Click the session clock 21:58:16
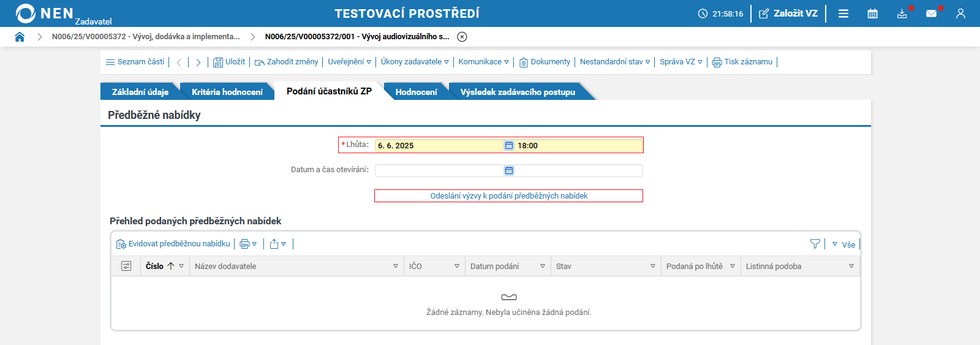Image resolution: width=980 pixels, height=345 pixels. [x=721, y=13]
